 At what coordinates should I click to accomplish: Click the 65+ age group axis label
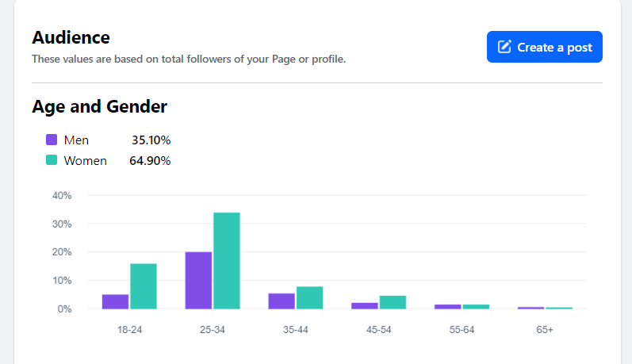[x=545, y=329]
